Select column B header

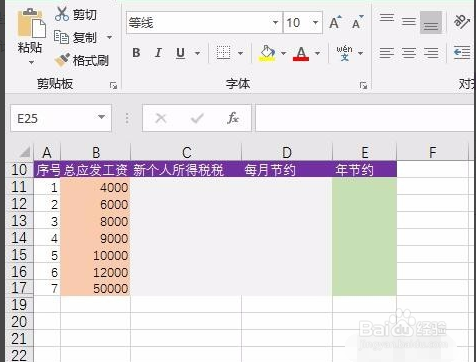pyautogui.click(x=96, y=153)
